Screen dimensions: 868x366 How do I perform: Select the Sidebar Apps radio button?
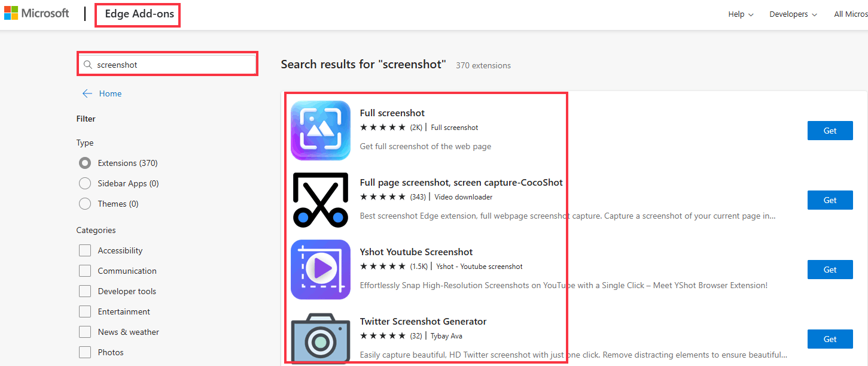click(85, 183)
